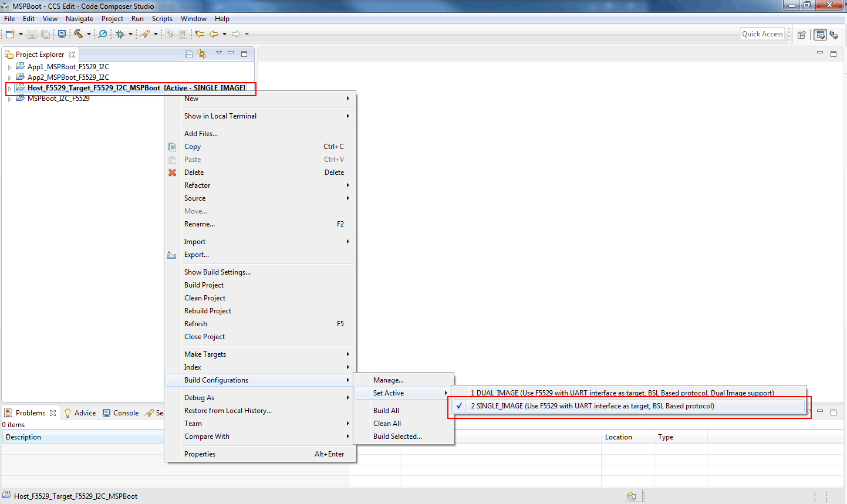The image size is (847, 504).
Task: Expand the Host_F5529_Target_F5529_I2C_MSPBoot project
Action: (9, 88)
